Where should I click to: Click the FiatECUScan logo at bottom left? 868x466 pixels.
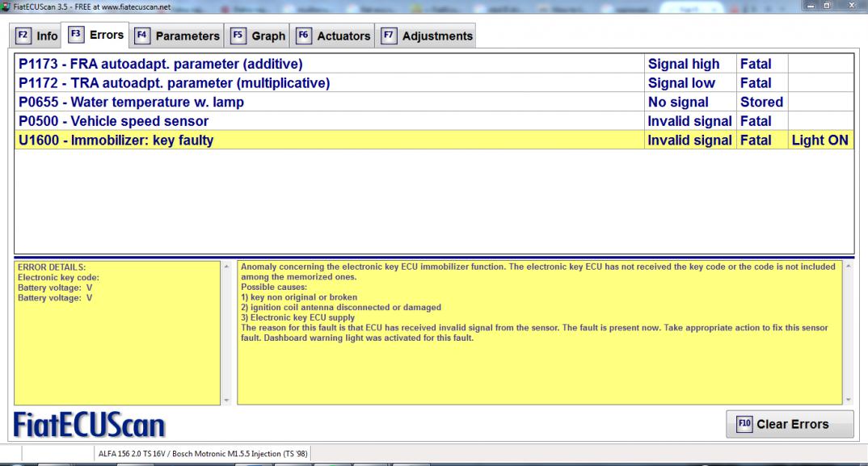(x=90, y=424)
